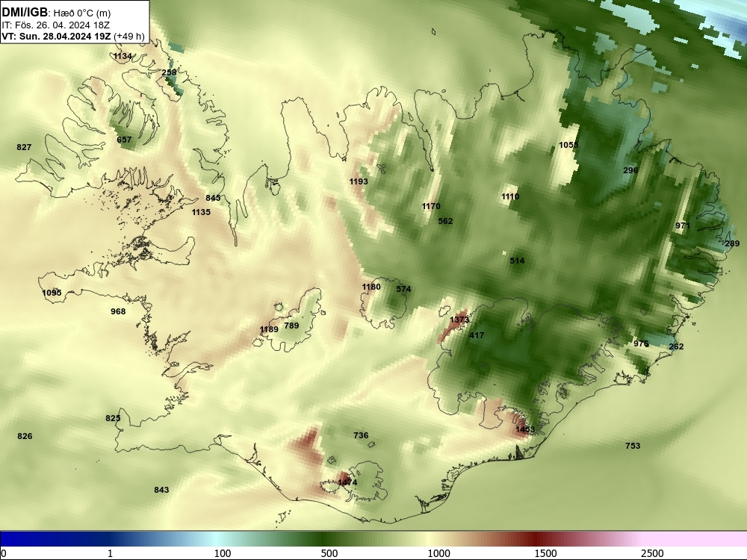Click the 1500 tick on the color scale
747x560 pixels.
545,553
